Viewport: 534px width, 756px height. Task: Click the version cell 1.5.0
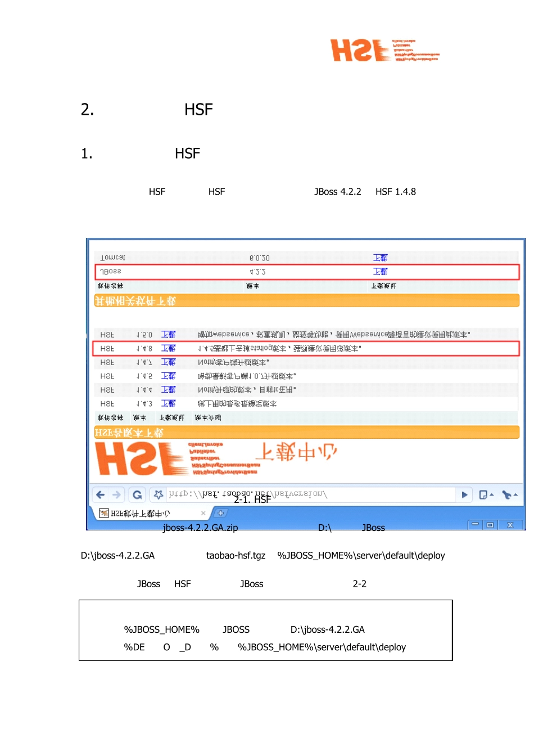144,335
